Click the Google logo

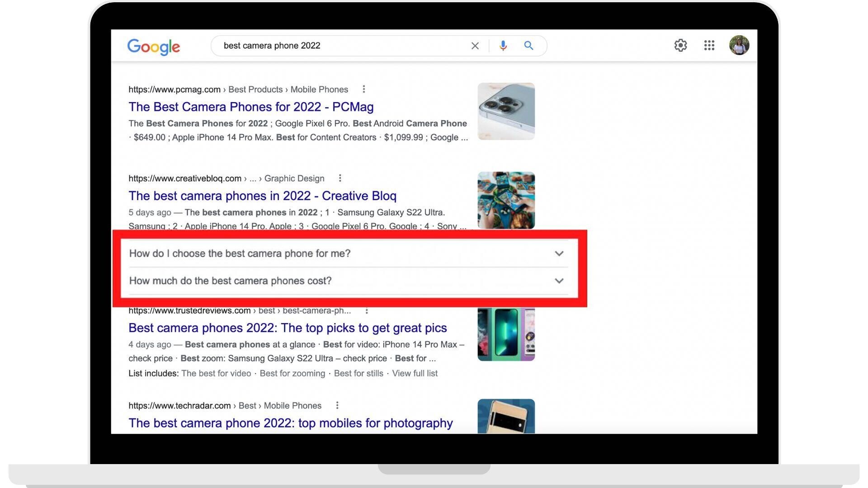click(154, 47)
